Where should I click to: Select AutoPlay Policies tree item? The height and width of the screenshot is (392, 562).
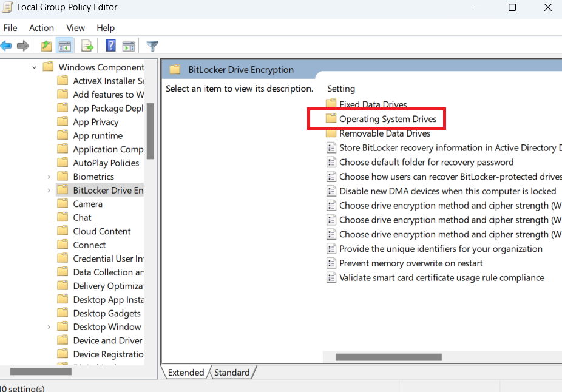(106, 163)
